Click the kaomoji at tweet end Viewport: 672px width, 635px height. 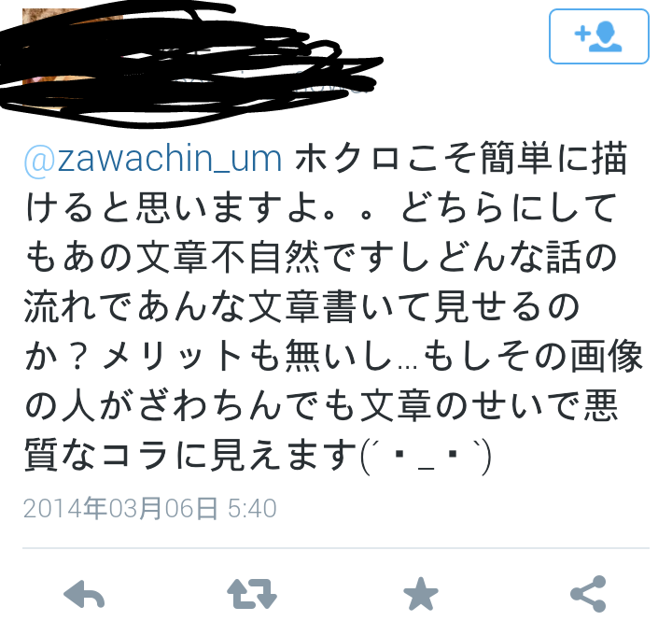(x=426, y=456)
